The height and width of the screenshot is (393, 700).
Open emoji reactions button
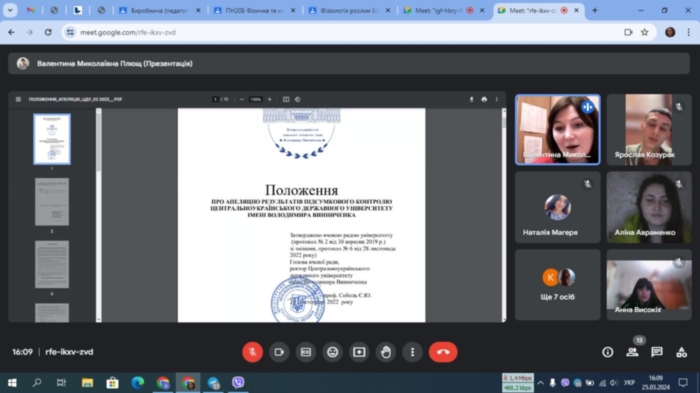click(x=333, y=352)
